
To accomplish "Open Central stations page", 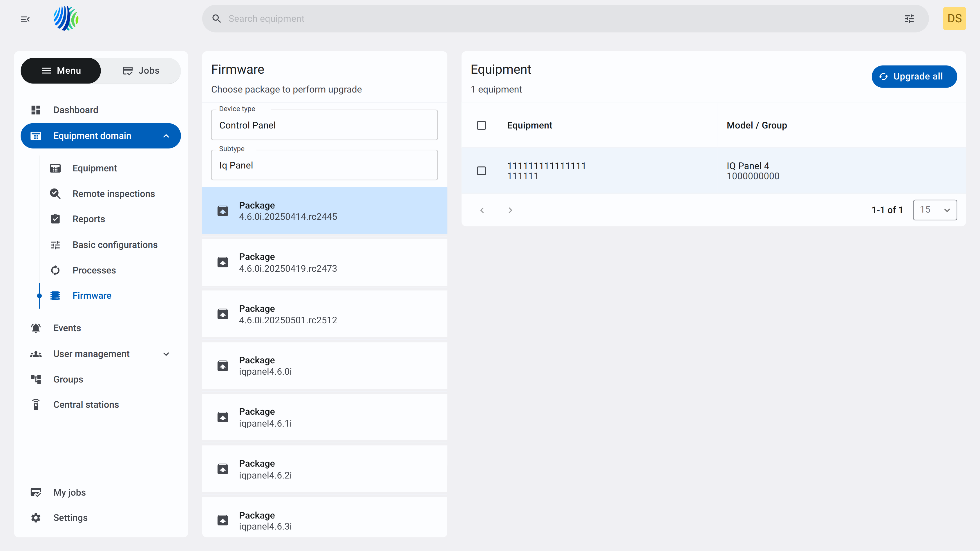I will (100, 405).
